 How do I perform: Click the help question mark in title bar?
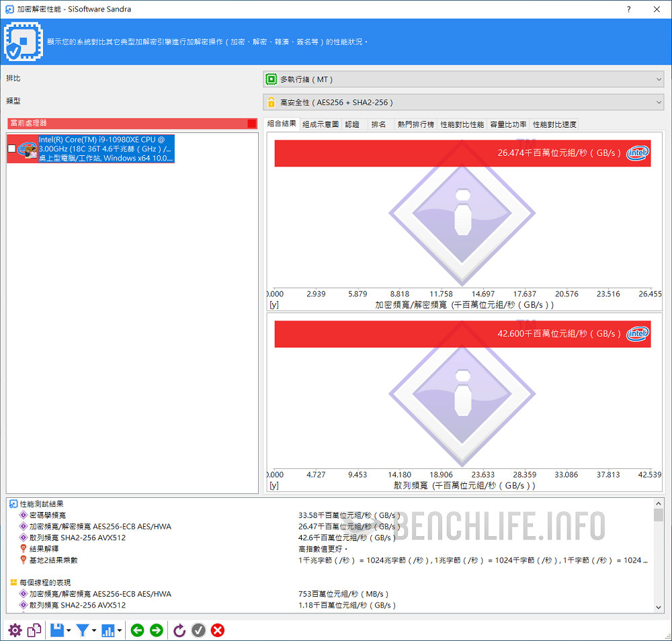(629, 9)
